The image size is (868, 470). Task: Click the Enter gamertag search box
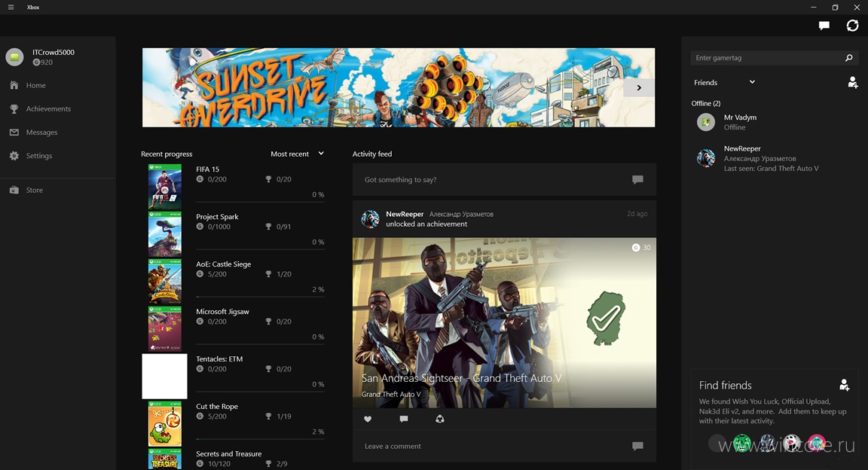774,57
